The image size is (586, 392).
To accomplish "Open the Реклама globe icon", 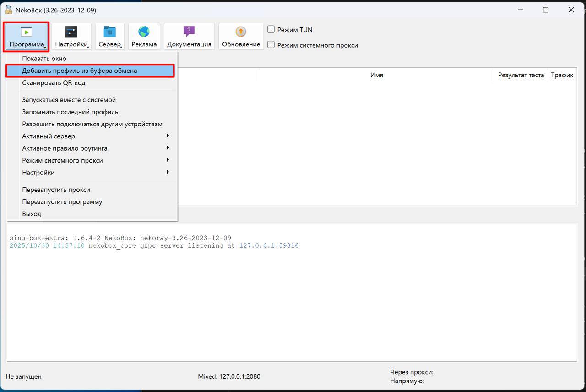I will (144, 32).
